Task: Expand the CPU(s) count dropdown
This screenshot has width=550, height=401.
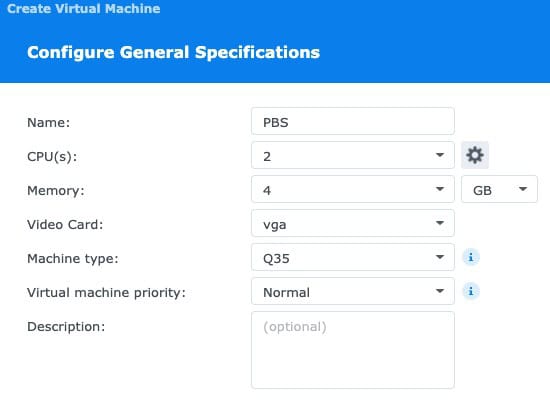Action: (353, 155)
